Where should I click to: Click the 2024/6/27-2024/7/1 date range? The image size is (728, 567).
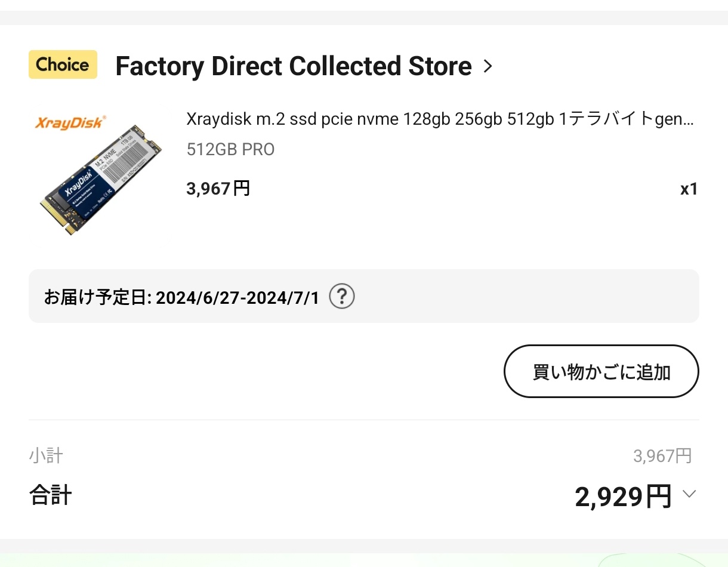click(x=237, y=297)
